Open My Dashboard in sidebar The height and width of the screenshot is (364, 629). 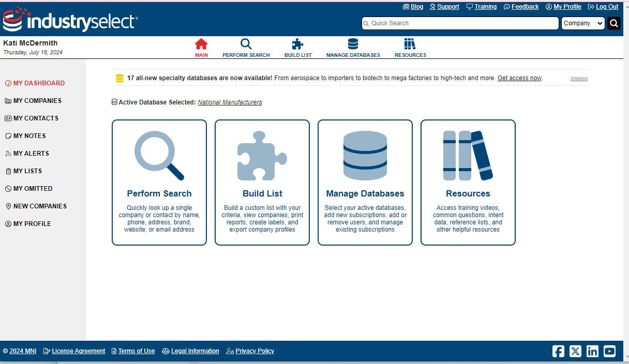click(x=35, y=83)
